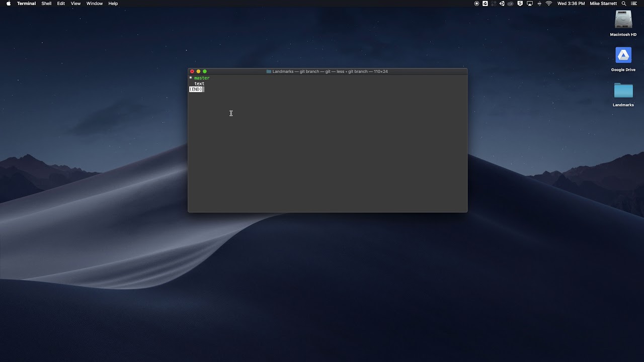The width and height of the screenshot is (644, 362).
Task: Click the screen recording status icon
Action: pyautogui.click(x=476, y=4)
